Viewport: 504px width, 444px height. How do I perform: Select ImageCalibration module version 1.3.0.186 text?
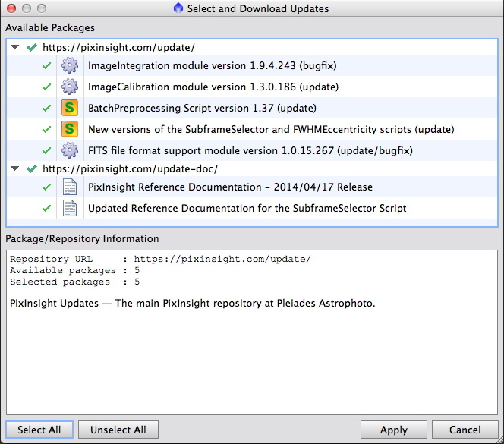(x=213, y=87)
